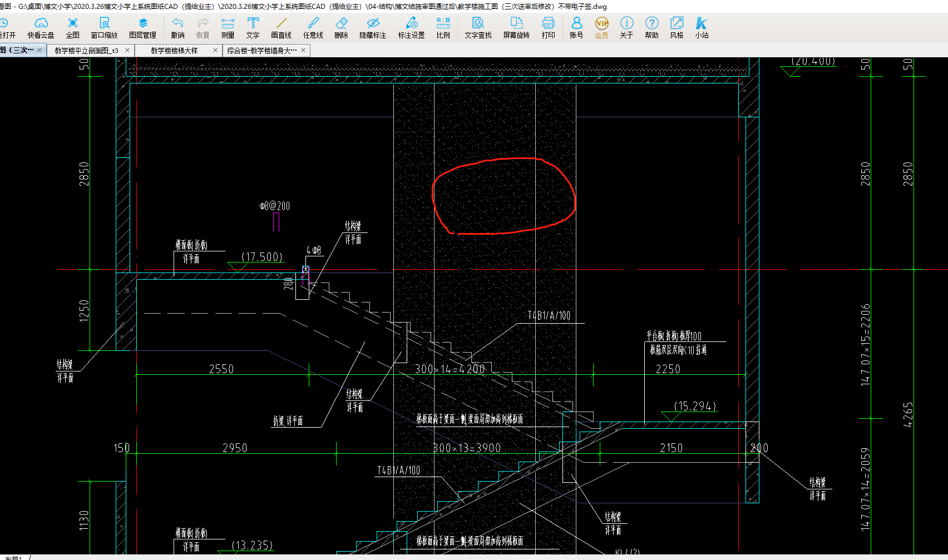Click the 1130 vertical dimension

84,521
